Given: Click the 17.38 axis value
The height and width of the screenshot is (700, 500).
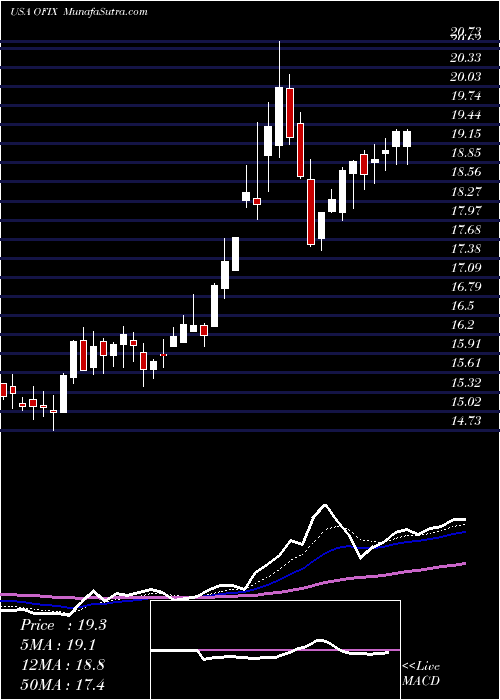Looking at the screenshot, I should tap(466, 249).
